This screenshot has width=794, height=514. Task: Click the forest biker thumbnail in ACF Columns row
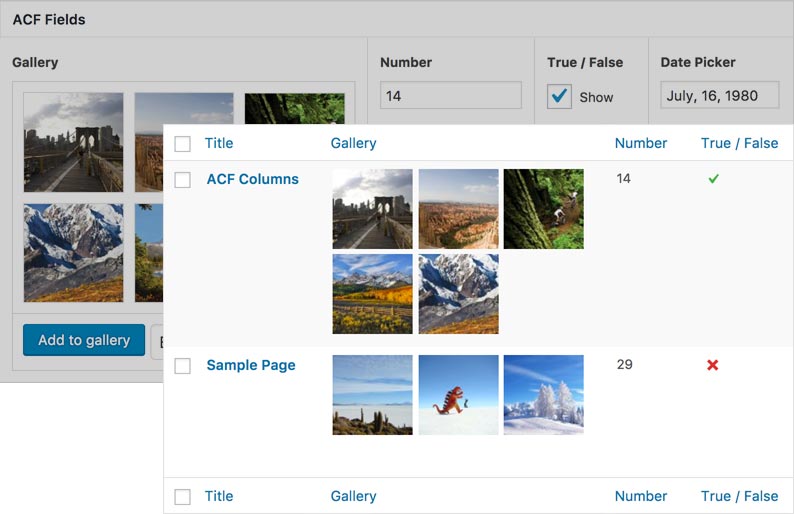click(x=543, y=209)
